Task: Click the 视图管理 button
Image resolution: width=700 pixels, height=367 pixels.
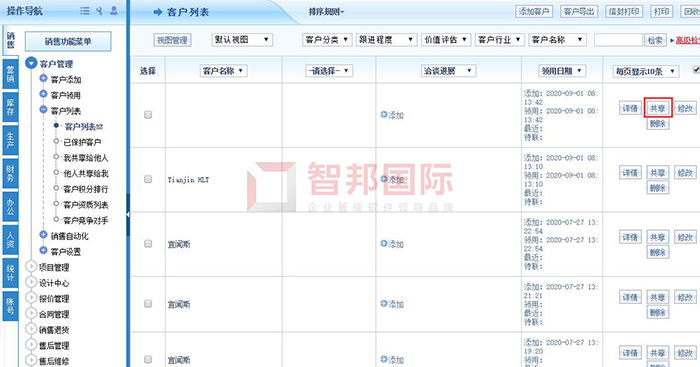Action: click(173, 40)
